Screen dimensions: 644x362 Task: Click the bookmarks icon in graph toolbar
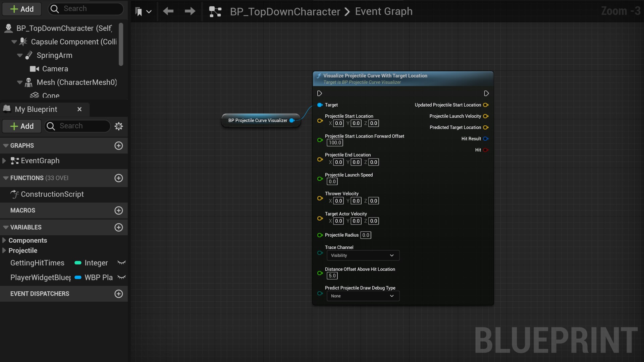click(x=139, y=12)
